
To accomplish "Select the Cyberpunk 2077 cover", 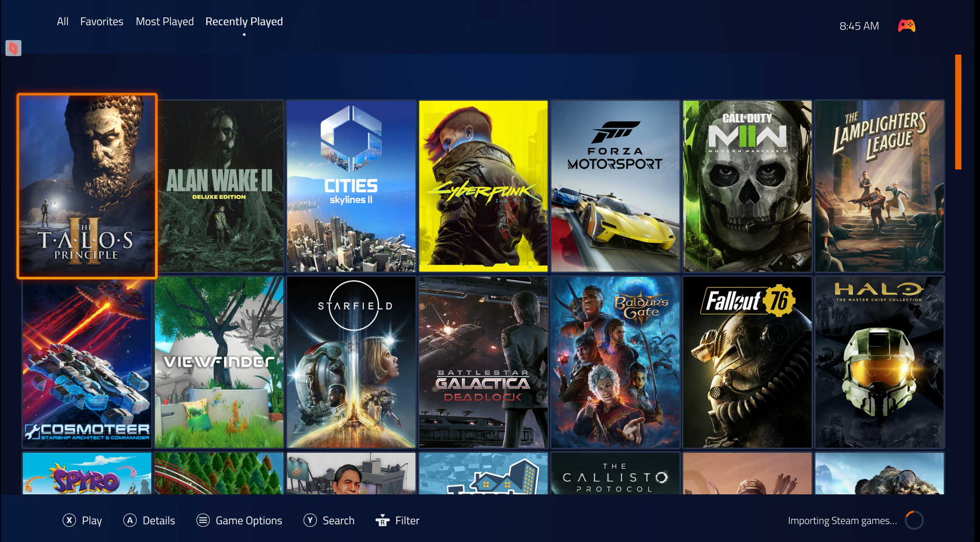I will tap(483, 186).
